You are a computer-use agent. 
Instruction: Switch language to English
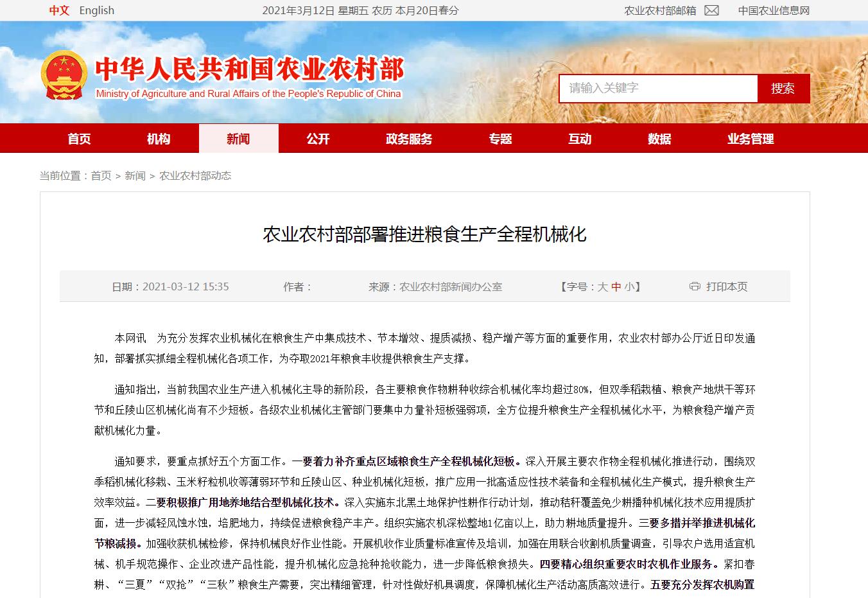click(97, 10)
